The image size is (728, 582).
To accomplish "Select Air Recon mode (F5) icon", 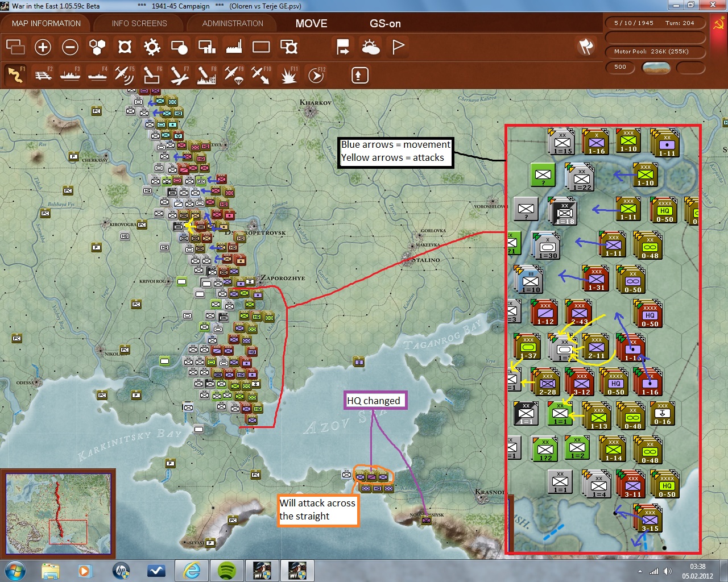I will point(125,75).
